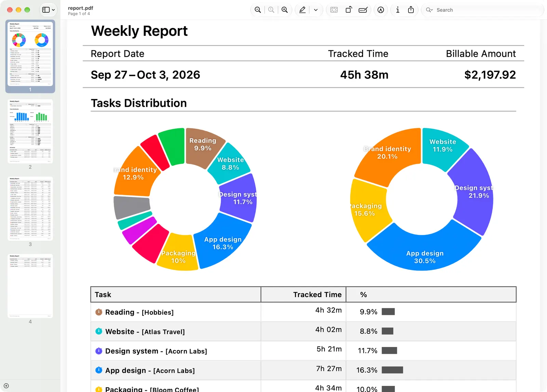Select page 1 thumbnail
This screenshot has width=547, height=392.
(x=30, y=54)
